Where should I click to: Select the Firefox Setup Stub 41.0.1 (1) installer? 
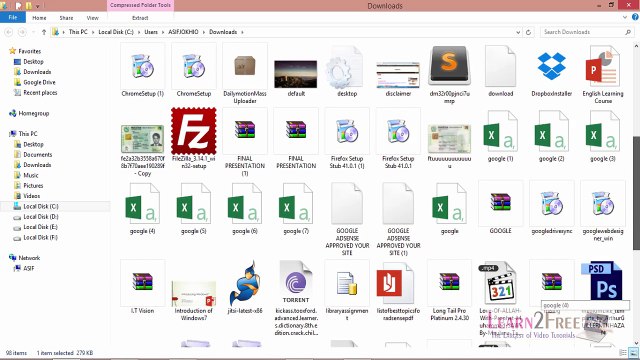(x=347, y=131)
